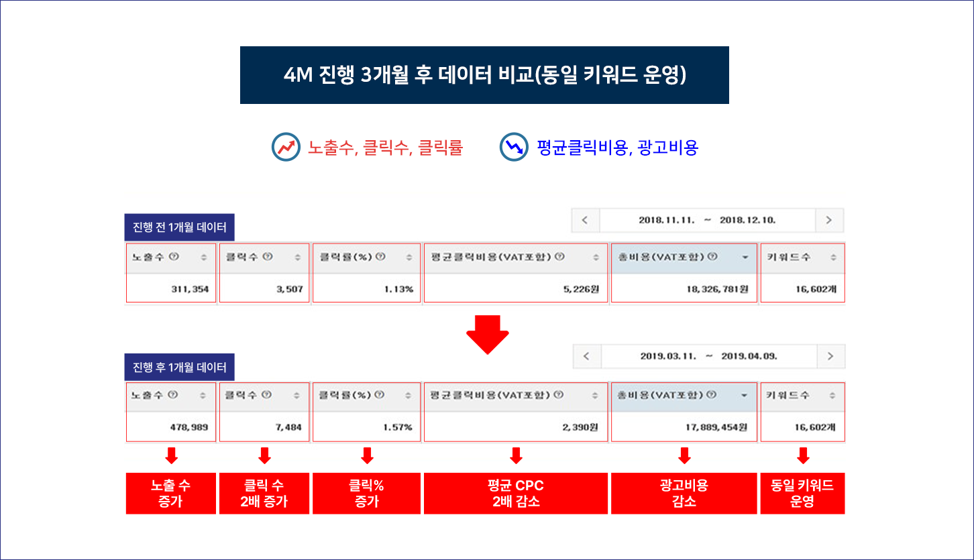Select the 478,989 impressions cell
974x560 pixels.
click(171, 427)
